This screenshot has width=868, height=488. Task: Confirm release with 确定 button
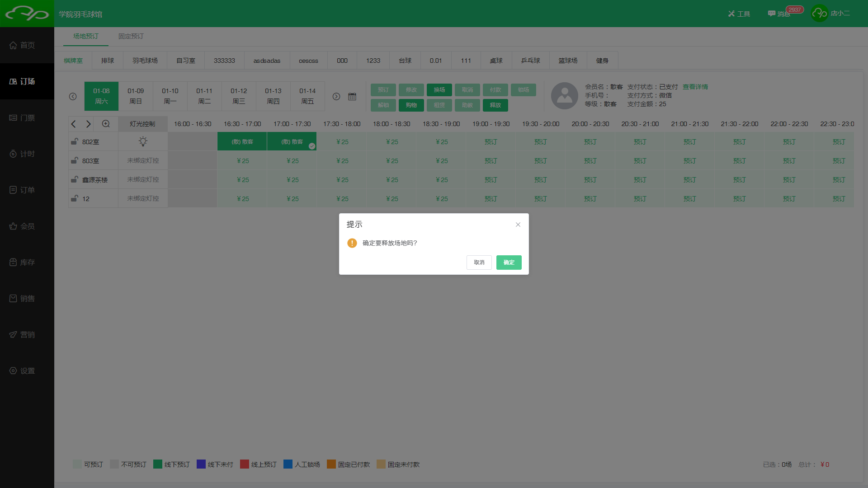click(x=509, y=263)
